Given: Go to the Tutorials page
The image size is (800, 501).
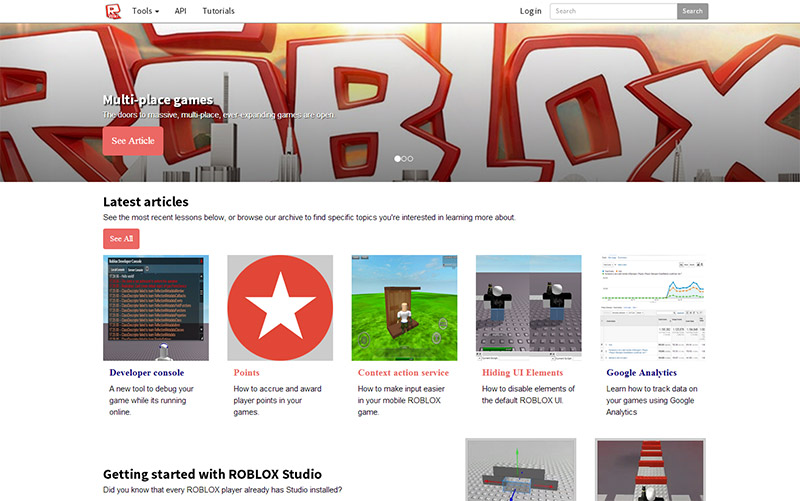Looking at the screenshot, I should [x=218, y=11].
